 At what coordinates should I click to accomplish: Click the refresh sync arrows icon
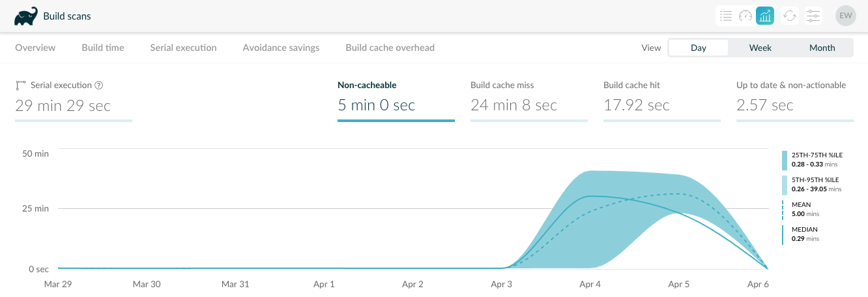click(x=790, y=16)
